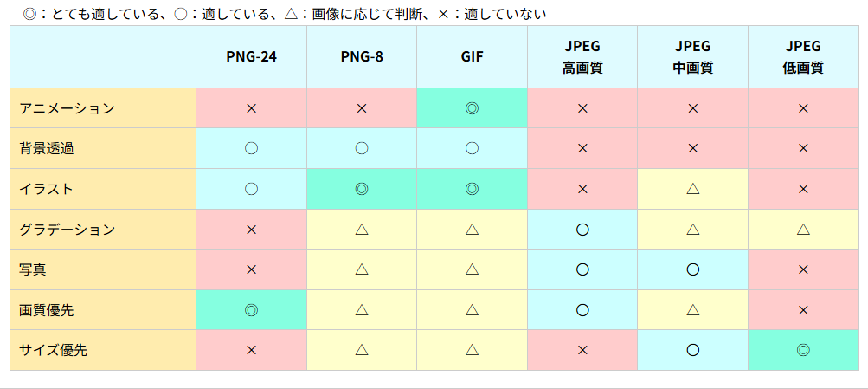The width and height of the screenshot is (868, 389).
Task: Select the GIF column header
Action: (x=472, y=57)
